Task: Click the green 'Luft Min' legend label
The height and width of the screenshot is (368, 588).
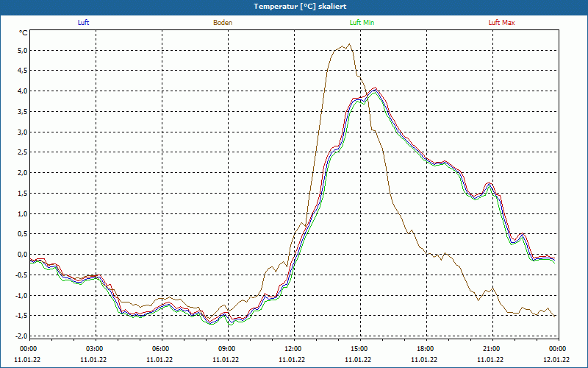Action: 362,23
